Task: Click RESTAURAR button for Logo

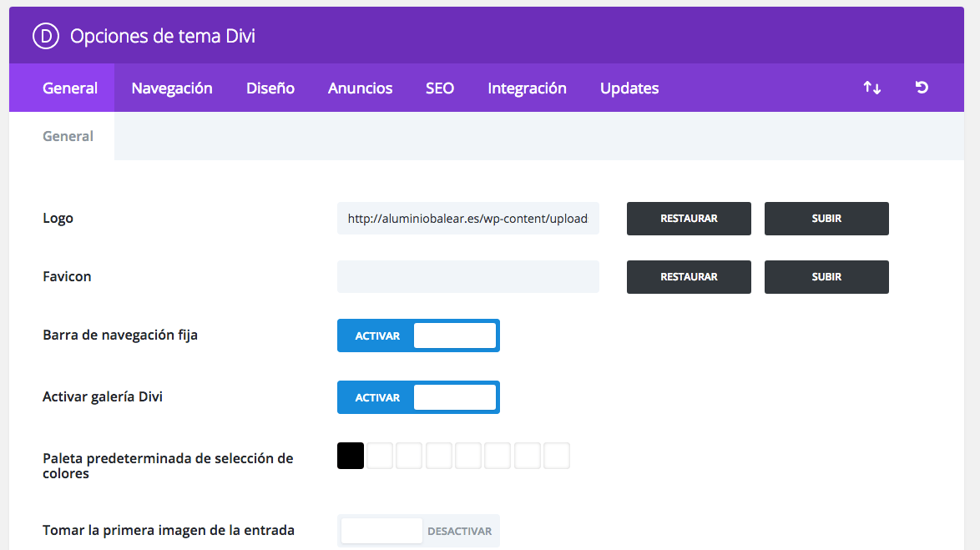Action: tap(689, 218)
